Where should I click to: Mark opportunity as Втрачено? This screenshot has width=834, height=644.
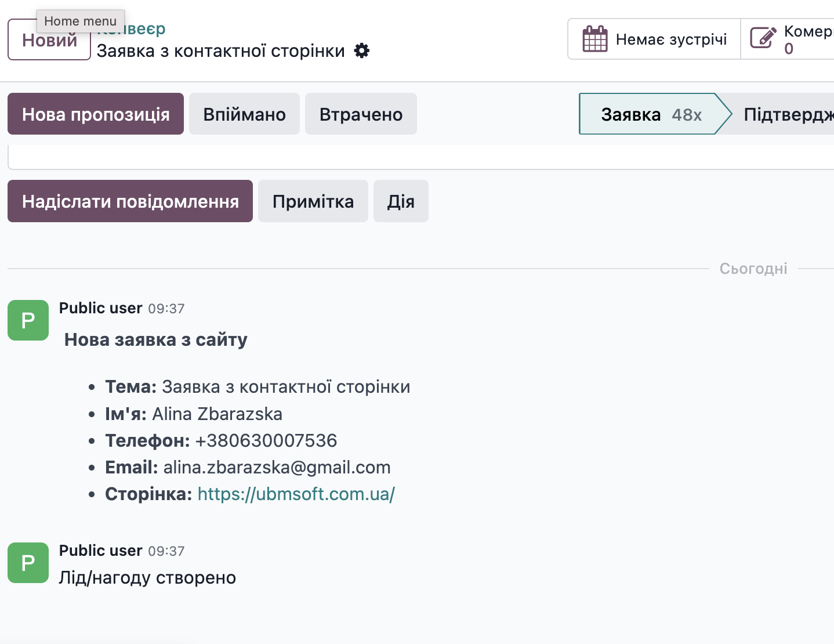click(361, 114)
